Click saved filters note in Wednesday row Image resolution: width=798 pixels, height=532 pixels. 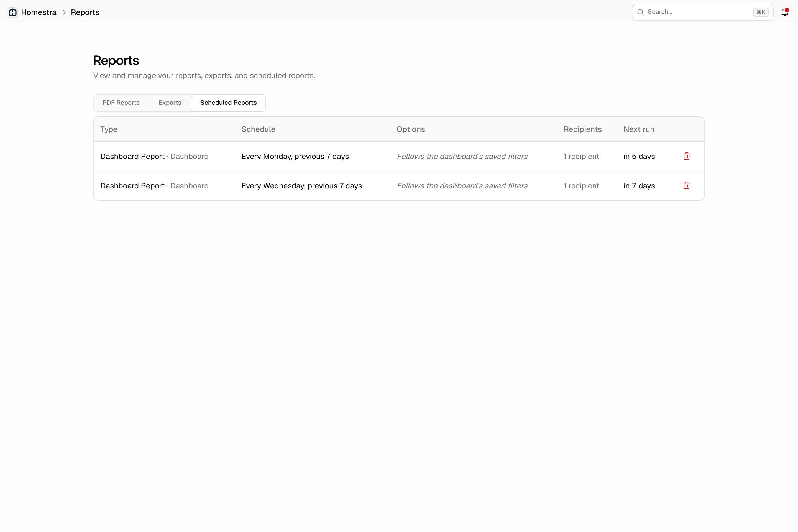(462, 186)
